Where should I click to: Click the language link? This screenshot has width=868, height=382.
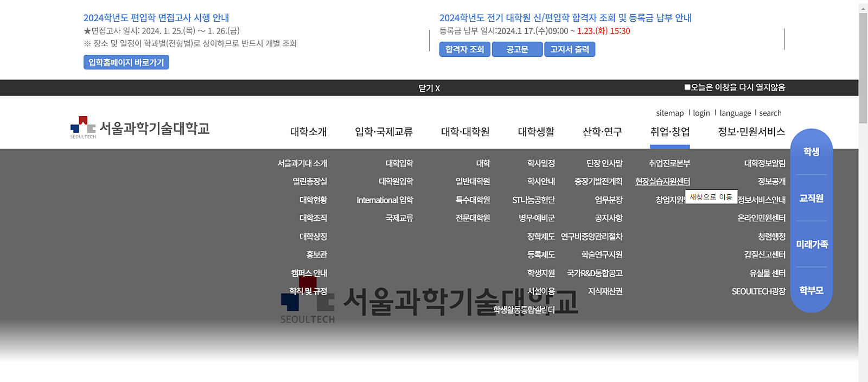click(x=735, y=113)
